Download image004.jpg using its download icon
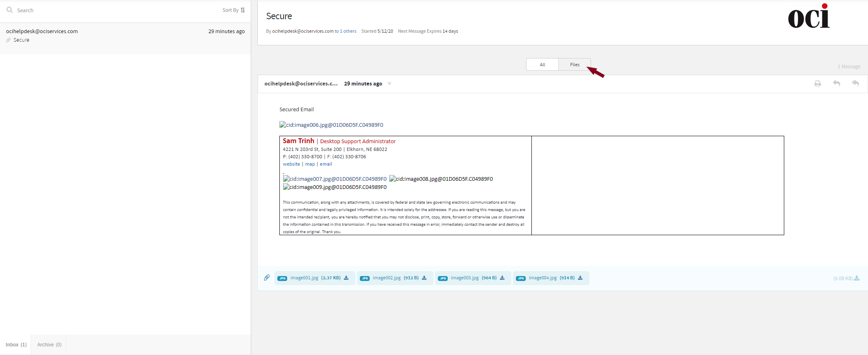 tap(580, 278)
